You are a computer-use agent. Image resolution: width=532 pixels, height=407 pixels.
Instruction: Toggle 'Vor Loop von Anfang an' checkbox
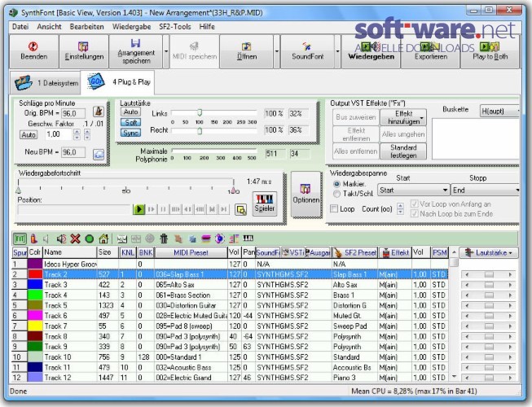pos(414,203)
